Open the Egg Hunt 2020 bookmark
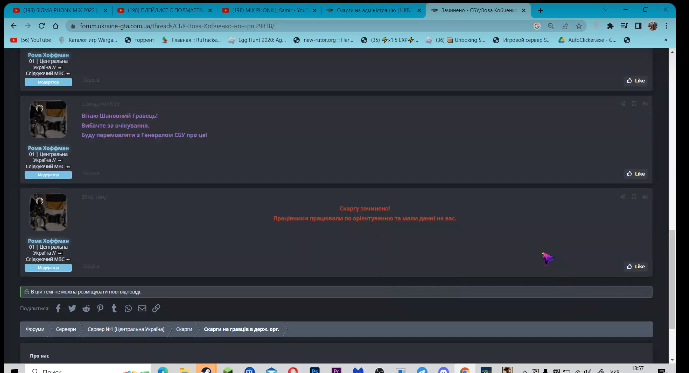The height and width of the screenshot is (373, 689). [x=257, y=40]
